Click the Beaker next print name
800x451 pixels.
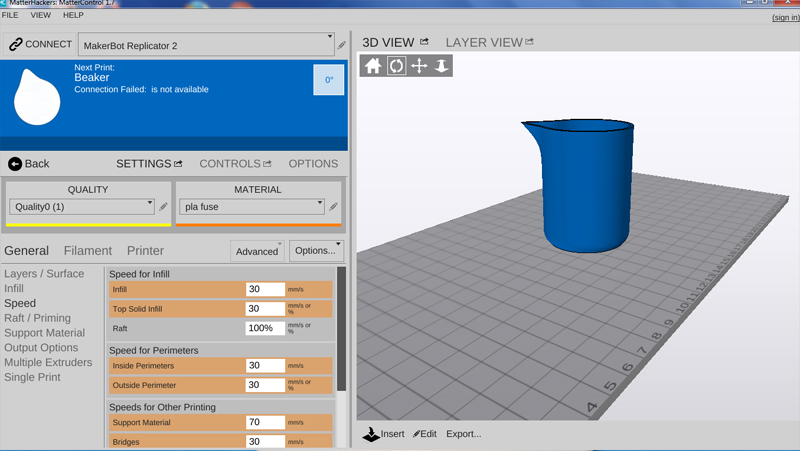point(92,78)
